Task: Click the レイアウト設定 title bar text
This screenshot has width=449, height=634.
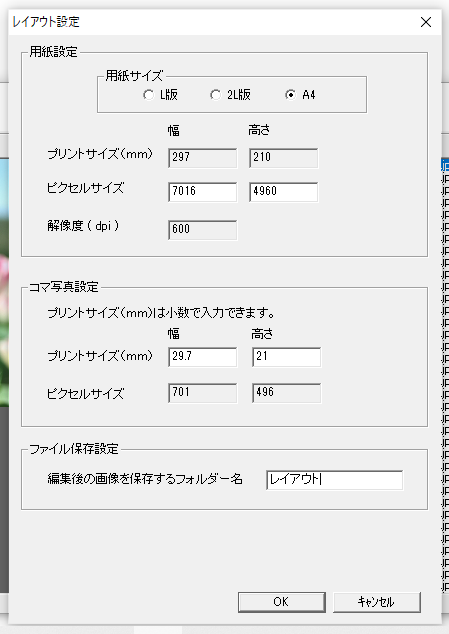Action: [46, 21]
